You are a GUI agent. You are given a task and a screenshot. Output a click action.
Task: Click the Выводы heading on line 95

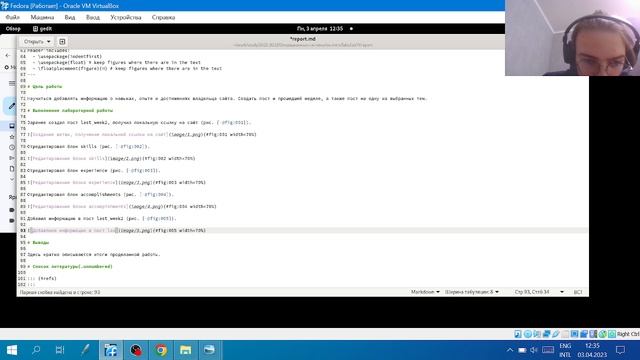(x=38, y=242)
